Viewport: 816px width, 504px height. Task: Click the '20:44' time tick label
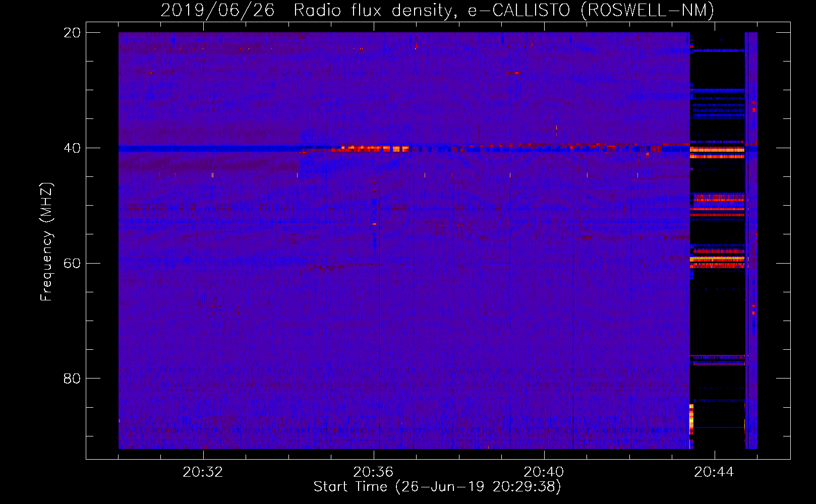(x=714, y=472)
